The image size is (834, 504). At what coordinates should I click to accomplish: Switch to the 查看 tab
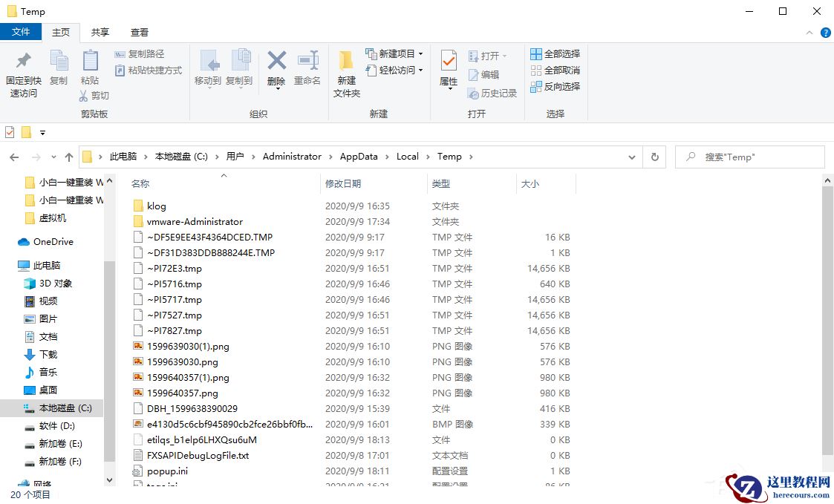(140, 32)
